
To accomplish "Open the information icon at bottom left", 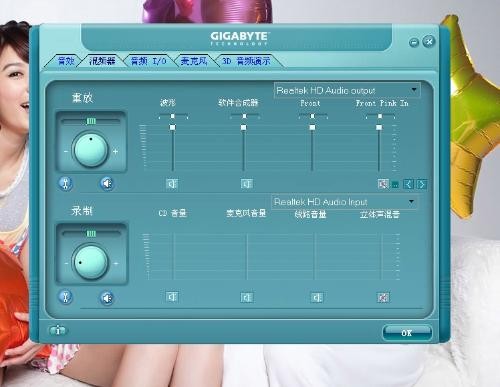I will [58, 330].
